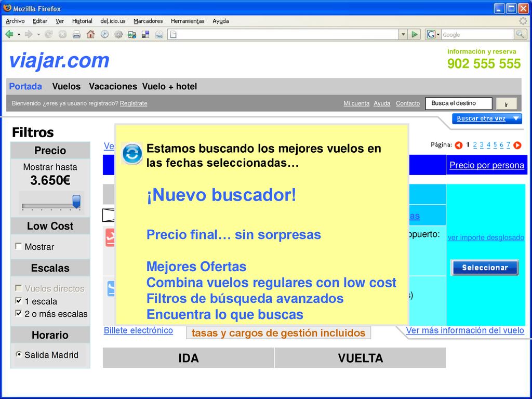Expand the address bar history dropdown
Image resolution: width=532 pixels, height=399 pixels.
click(403, 34)
